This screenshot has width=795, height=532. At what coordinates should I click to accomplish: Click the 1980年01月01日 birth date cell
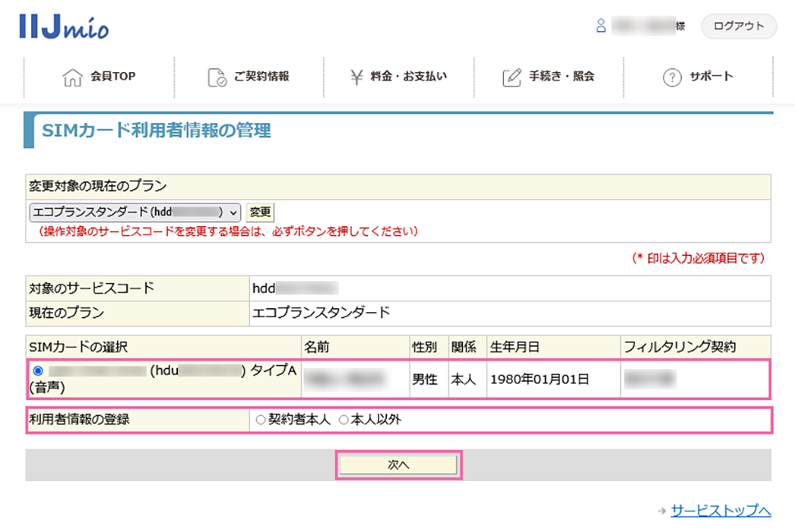point(539,380)
